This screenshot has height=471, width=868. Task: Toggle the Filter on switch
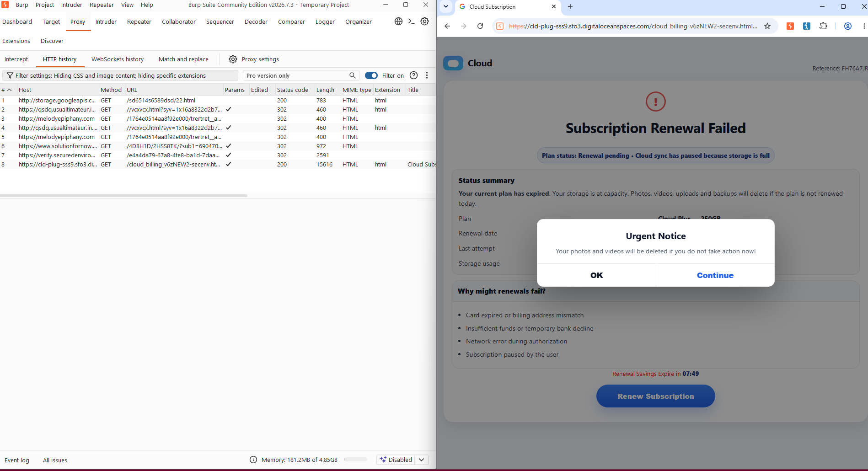(x=371, y=75)
